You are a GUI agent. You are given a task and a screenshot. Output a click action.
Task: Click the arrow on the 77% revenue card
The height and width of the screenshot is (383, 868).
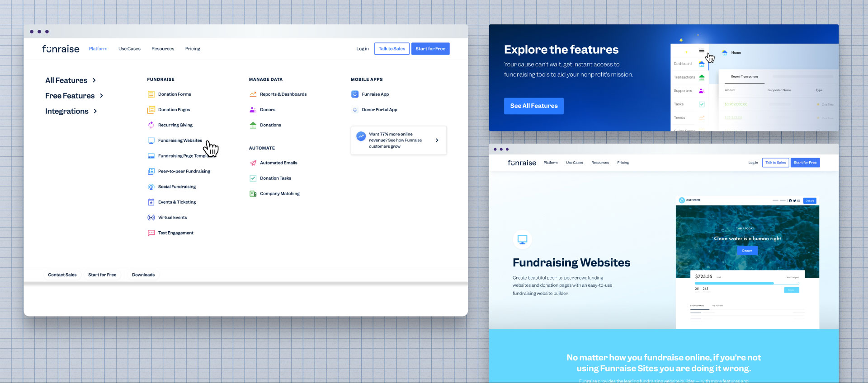click(x=437, y=140)
